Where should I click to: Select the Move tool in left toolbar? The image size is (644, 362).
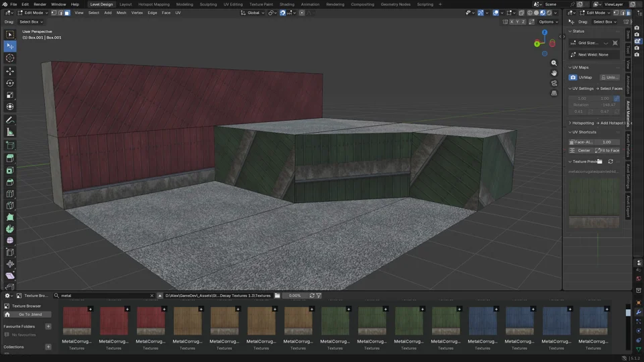click(x=10, y=71)
